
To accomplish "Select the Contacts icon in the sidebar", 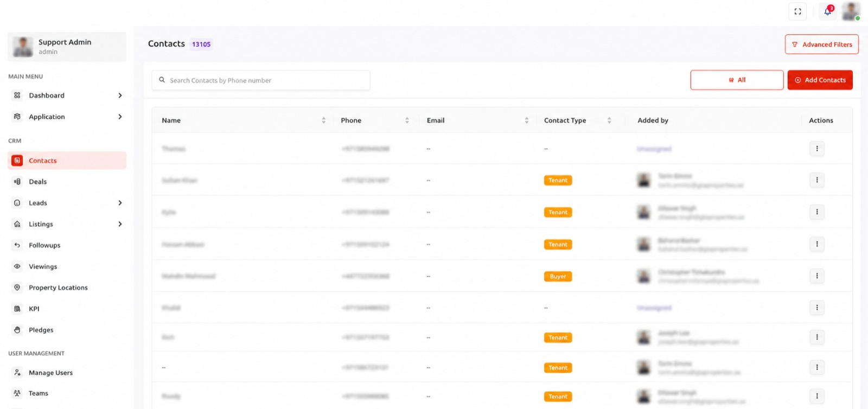I will click(17, 161).
